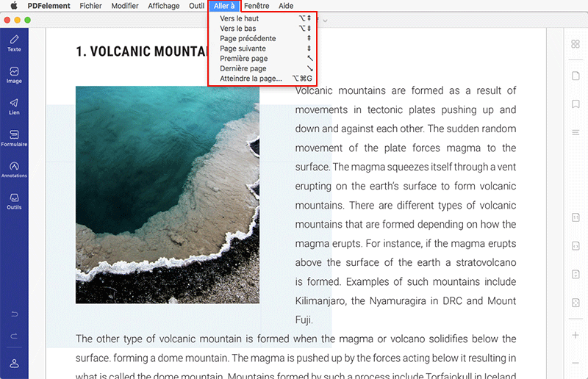Open the user account icon
This screenshot has width=588, height=379.
[x=14, y=364]
